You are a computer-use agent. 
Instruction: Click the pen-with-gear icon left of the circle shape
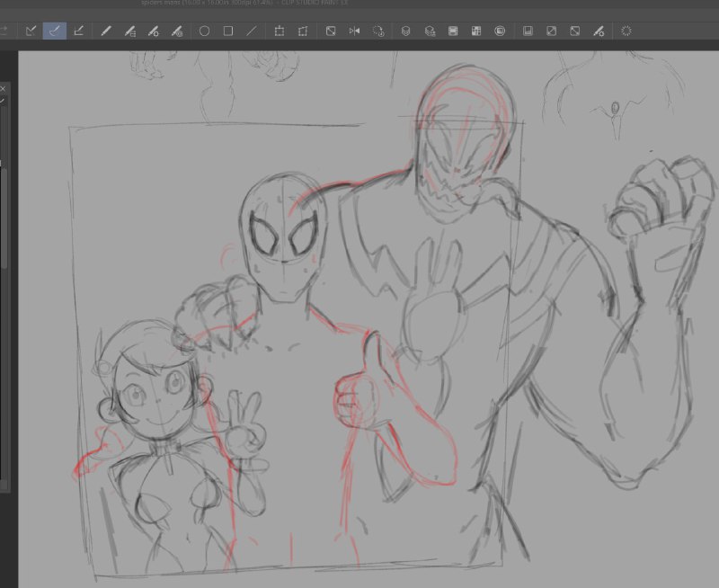point(153,31)
